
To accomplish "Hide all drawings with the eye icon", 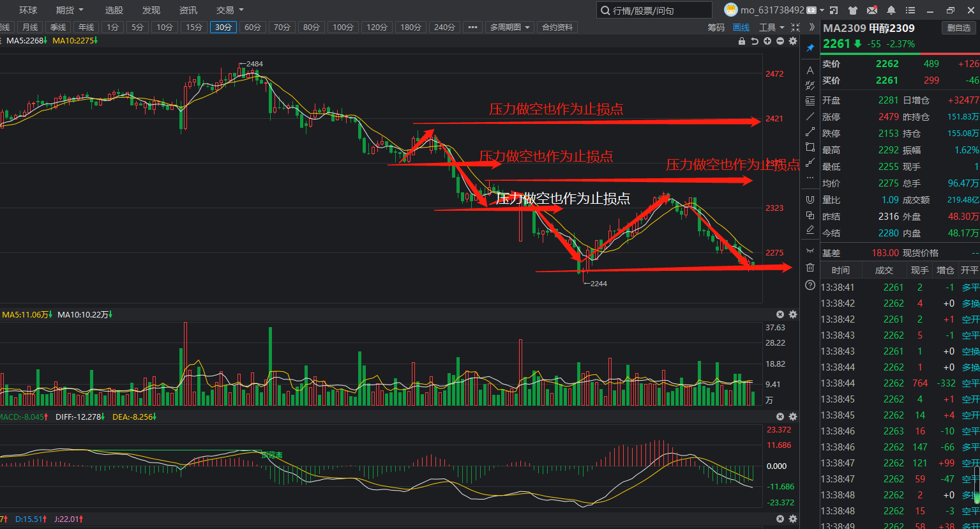I will (810, 250).
